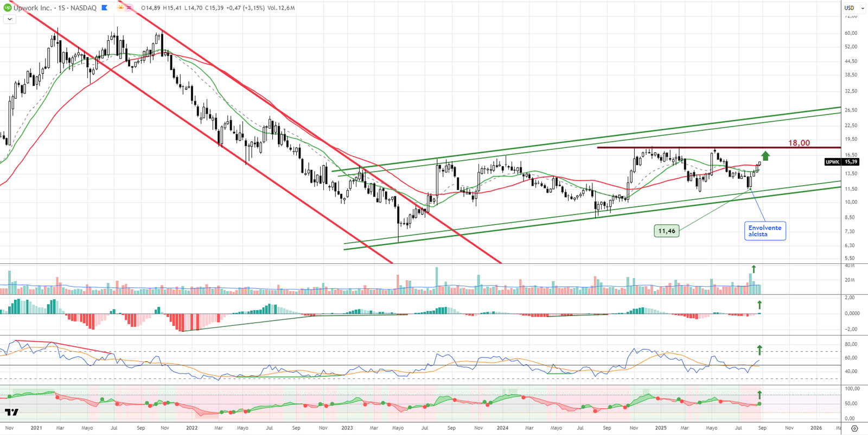868x435 pixels.
Task: Click the blue flag icon beside NASDAQ
Action: point(105,8)
